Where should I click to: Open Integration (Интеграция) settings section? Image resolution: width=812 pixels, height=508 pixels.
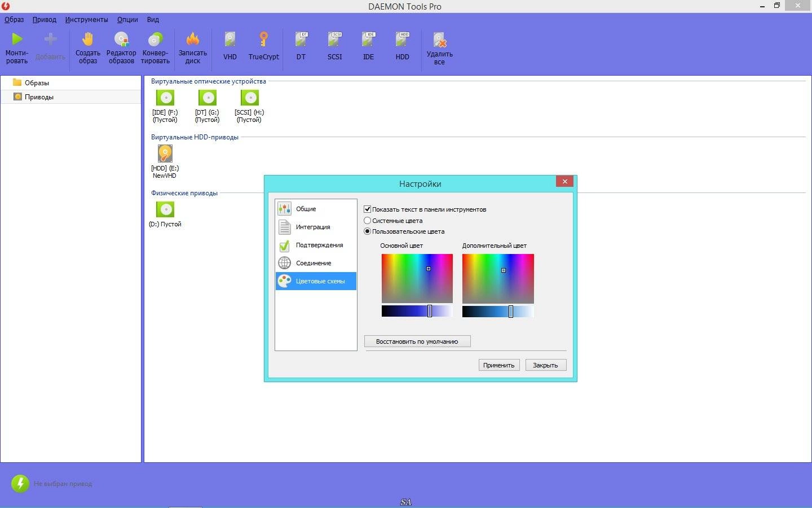coord(316,227)
